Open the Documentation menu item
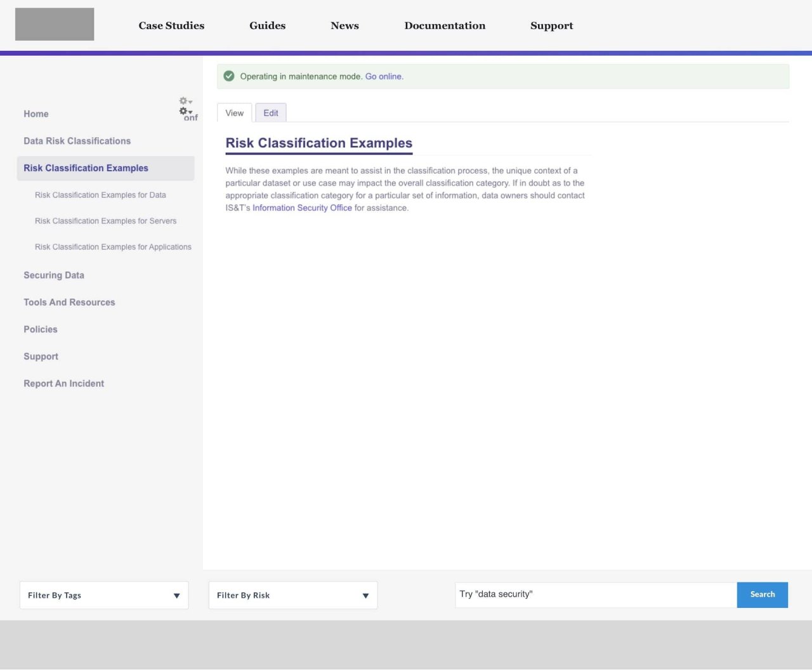Screen dimensions: 812x670 [x=445, y=25]
